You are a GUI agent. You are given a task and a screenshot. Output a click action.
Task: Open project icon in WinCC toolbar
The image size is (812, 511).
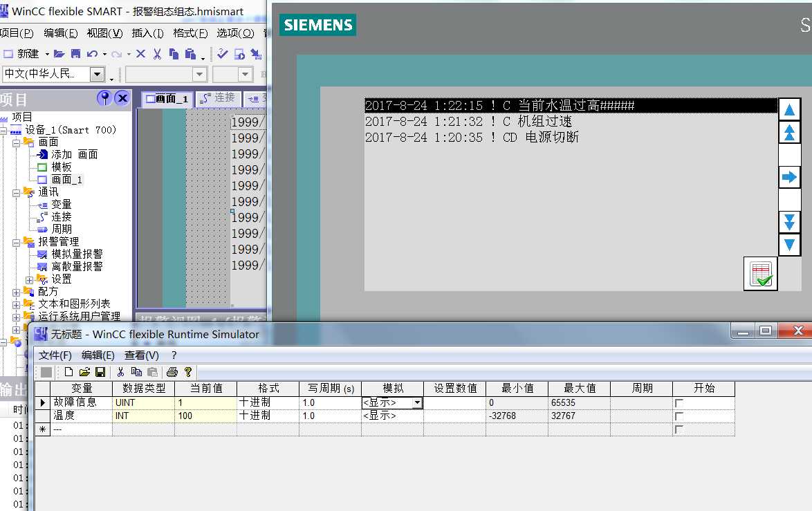point(59,53)
